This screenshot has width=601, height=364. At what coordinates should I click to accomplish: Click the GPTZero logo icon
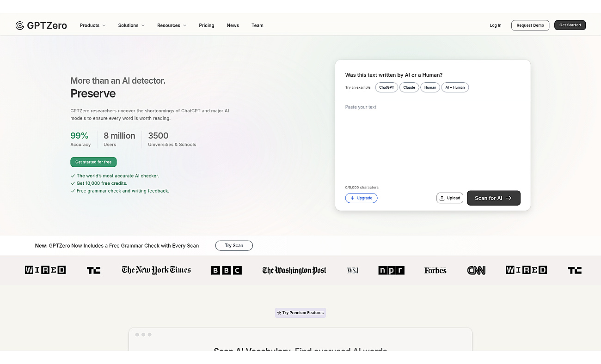pyautogui.click(x=20, y=25)
